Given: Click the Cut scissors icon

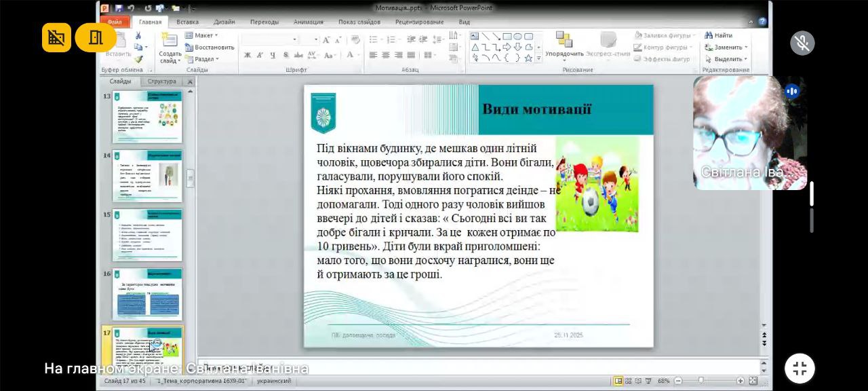Looking at the screenshot, I should click(138, 36).
